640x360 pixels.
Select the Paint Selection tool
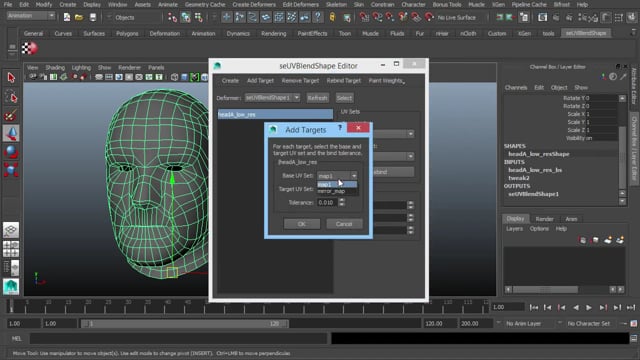(11, 116)
